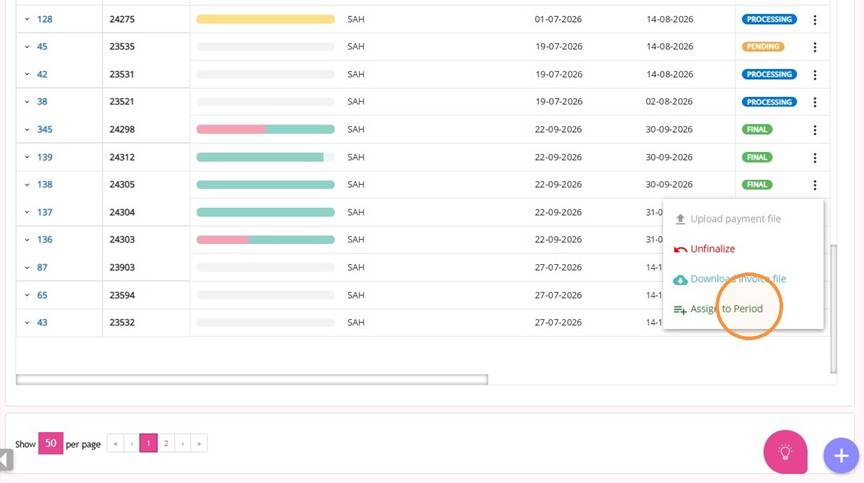This screenshot has width=864, height=483.
Task: Go to pagination page 2
Action: coord(166,443)
